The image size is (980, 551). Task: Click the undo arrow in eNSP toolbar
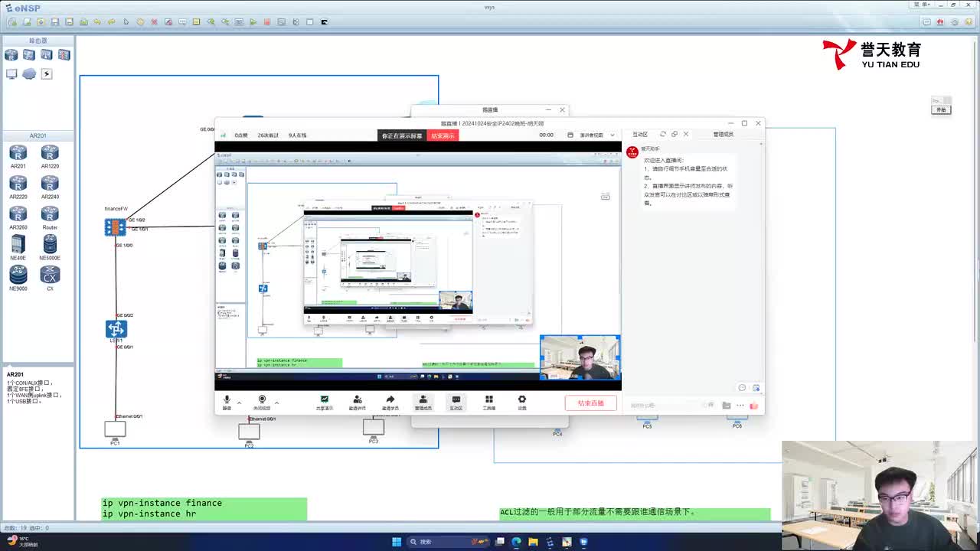coord(97,21)
